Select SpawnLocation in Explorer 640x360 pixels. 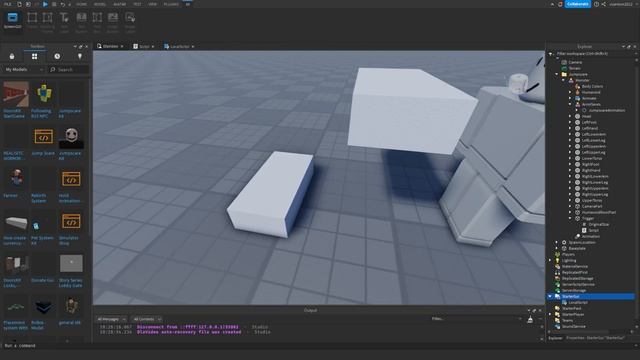coord(582,242)
